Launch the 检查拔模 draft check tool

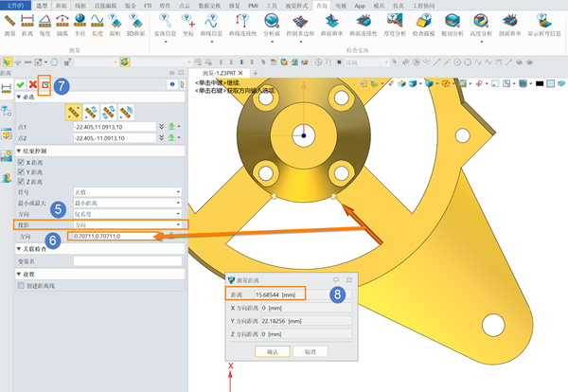(x=423, y=25)
